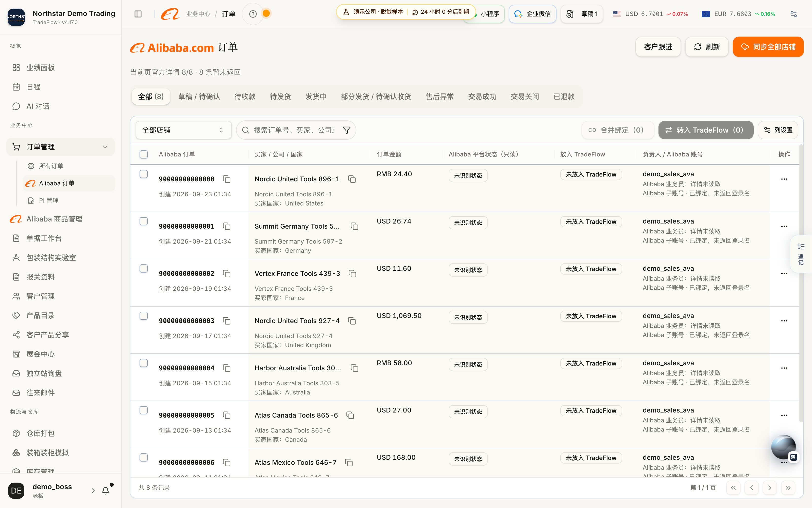This screenshot has width=812, height=508.
Task: Go to the first page
Action: coord(734,487)
